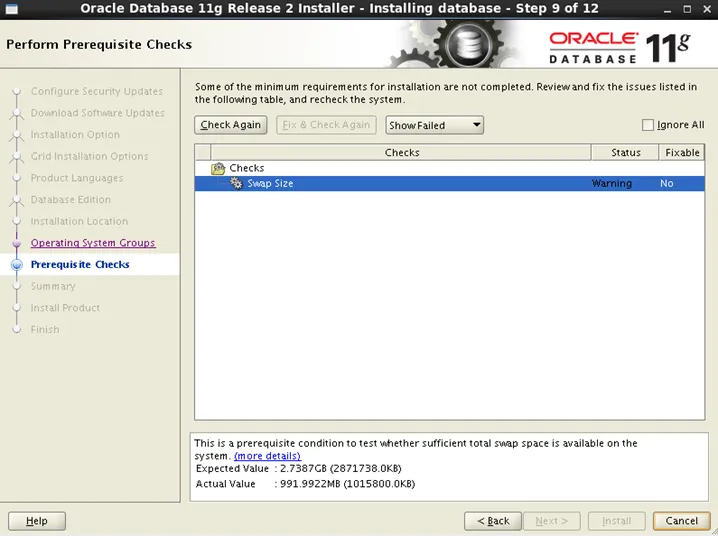Click the Checks folder icon
718x536 pixels.
coord(218,168)
